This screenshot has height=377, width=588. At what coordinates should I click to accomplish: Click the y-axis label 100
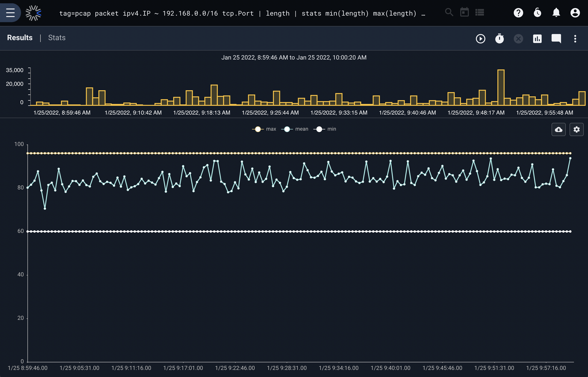click(19, 144)
